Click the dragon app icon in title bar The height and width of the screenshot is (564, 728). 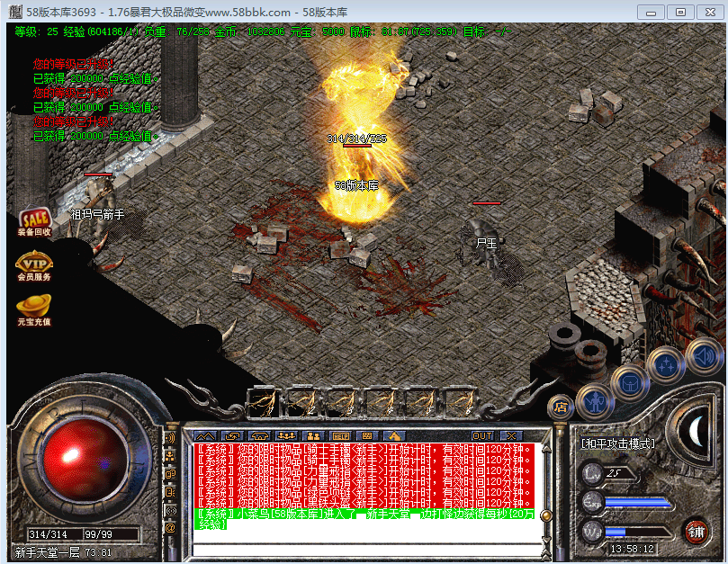(x=15, y=12)
